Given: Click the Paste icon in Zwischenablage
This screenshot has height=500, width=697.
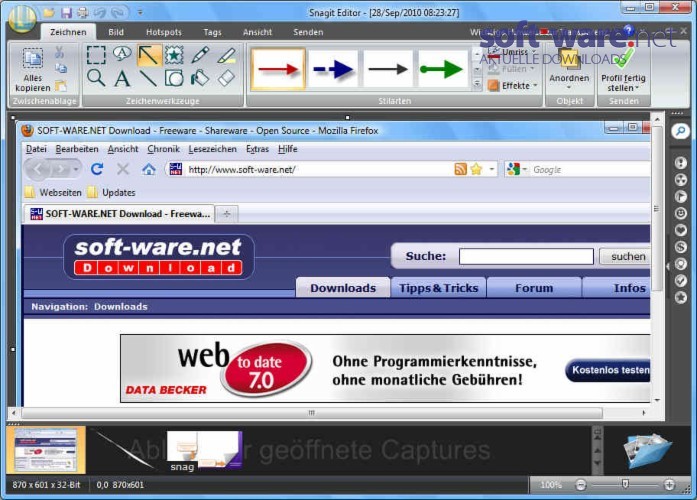Looking at the screenshot, I should click(61, 85).
